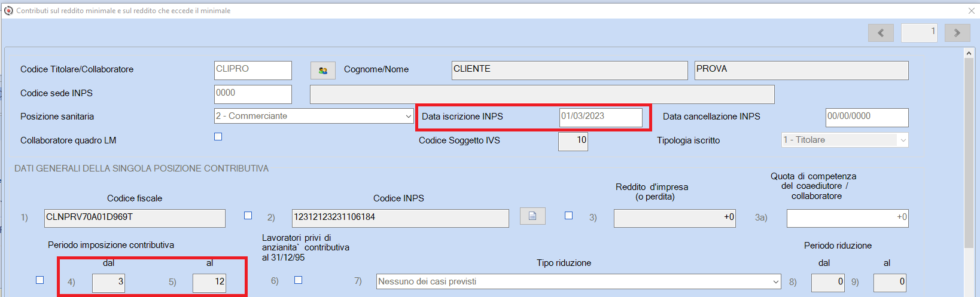
Task: Click DATI GENERALI DELLA SINGOLA POSIZIONE CONTRIBUTIVA heading
Action: [x=141, y=169]
